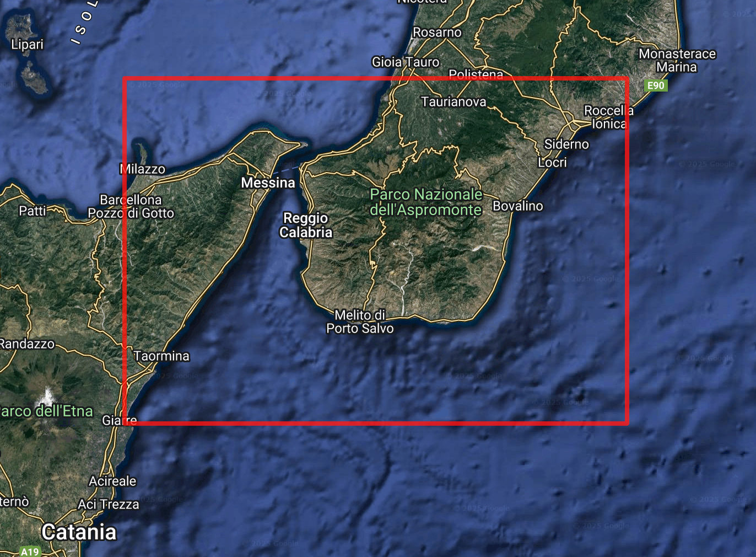Click the Patti town label

point(33,211)
